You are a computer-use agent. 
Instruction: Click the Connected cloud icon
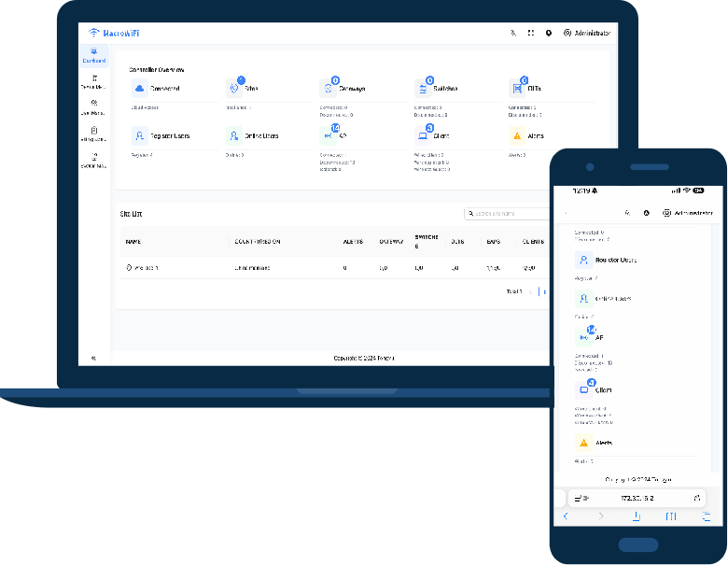140,88
